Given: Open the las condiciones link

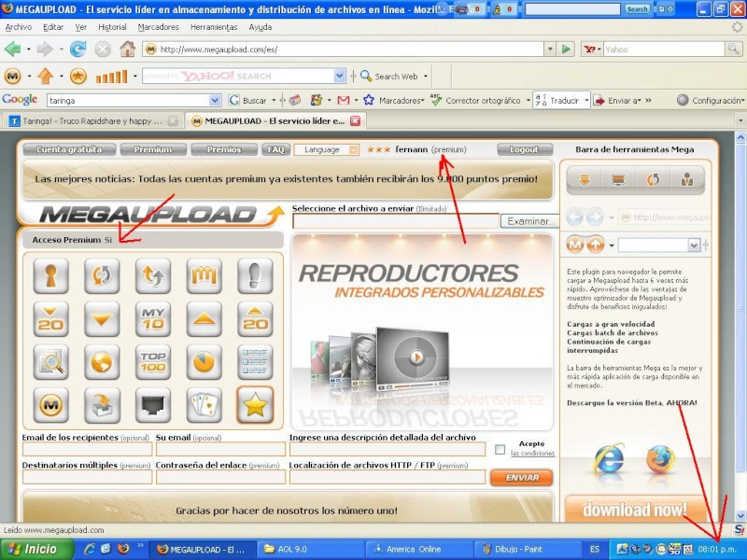Looking at the screenshot, I should tap(532, 454).
